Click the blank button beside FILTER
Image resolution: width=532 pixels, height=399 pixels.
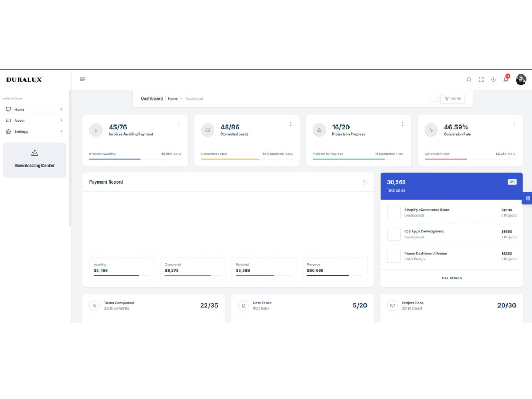coord(434,99)
